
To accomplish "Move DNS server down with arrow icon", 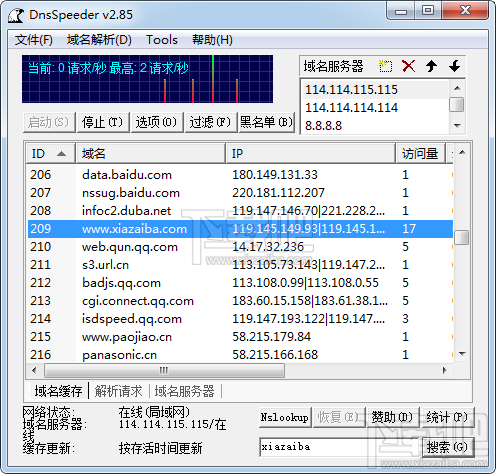I will click(x=454, y=66).
